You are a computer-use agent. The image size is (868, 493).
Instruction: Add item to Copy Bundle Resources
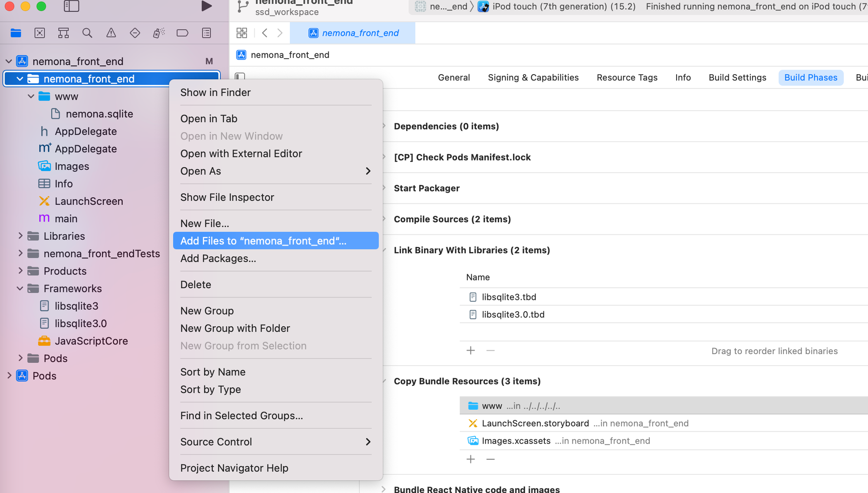(x=470, y=459)
